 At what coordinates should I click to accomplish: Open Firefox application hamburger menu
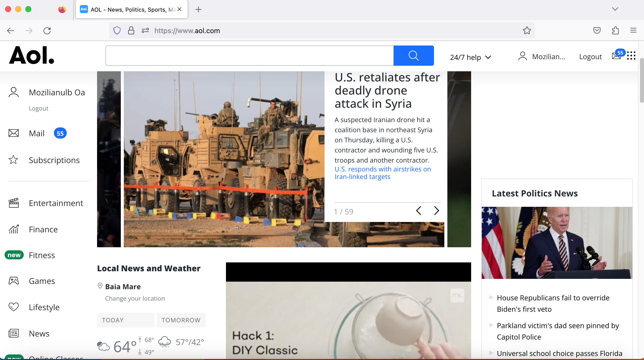(633, 31)
